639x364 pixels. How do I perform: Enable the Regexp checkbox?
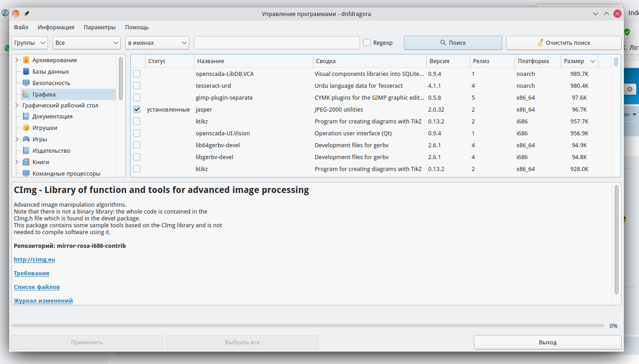(x=367, y=43)
